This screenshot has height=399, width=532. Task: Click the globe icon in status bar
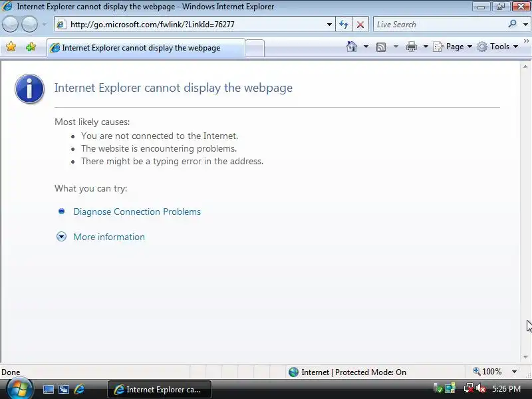click(293, 372)
